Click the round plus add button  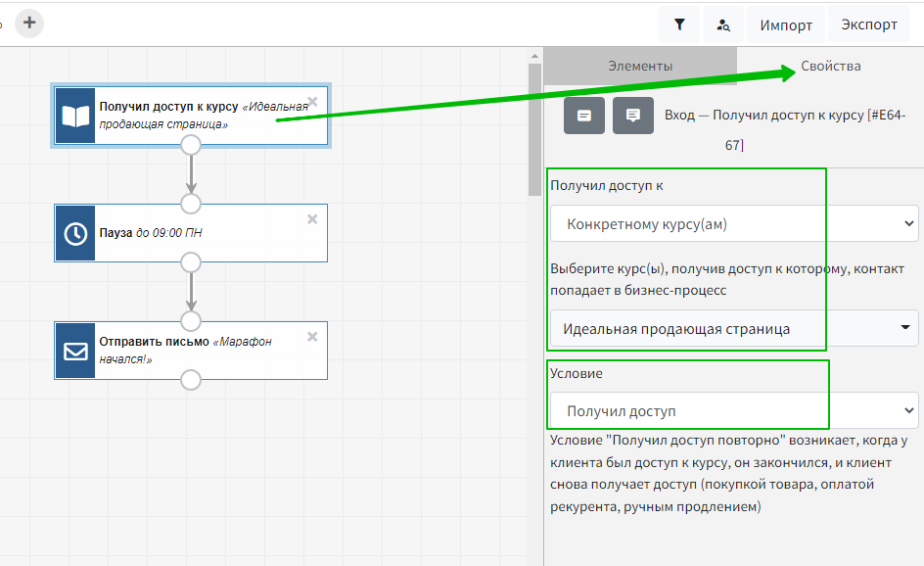29,23
